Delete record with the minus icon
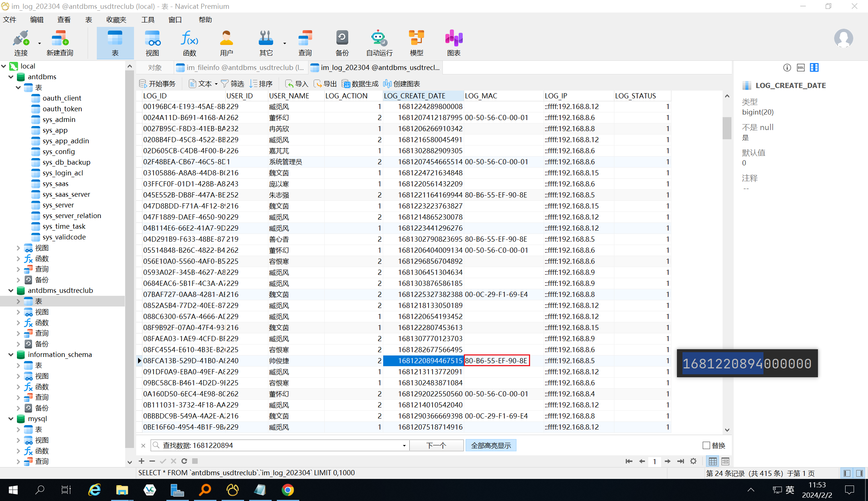868x501 pixels. tap(152, 461)
